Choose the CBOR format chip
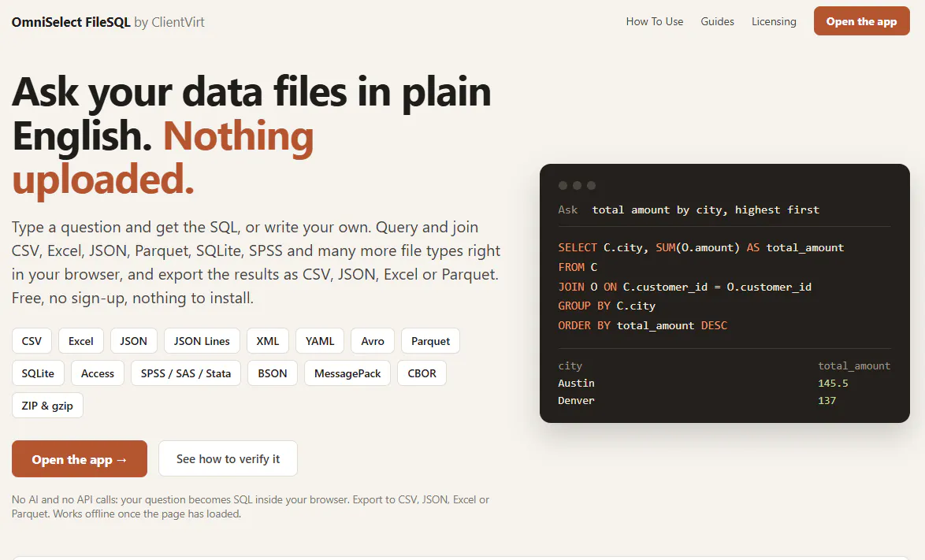925x560 pixels. pyautogui.click(x=422, y=373)
